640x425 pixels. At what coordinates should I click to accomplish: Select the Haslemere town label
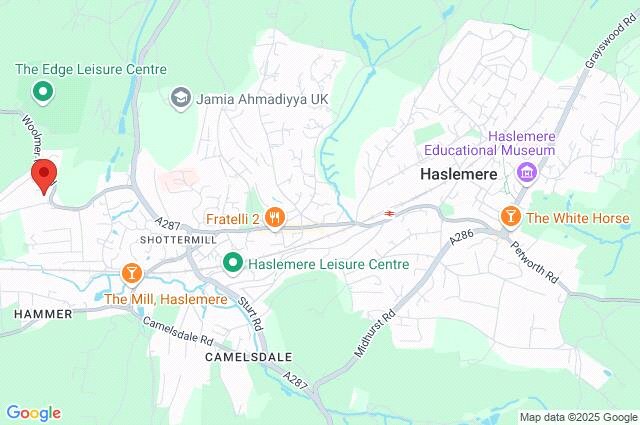(x=459, y=174)
